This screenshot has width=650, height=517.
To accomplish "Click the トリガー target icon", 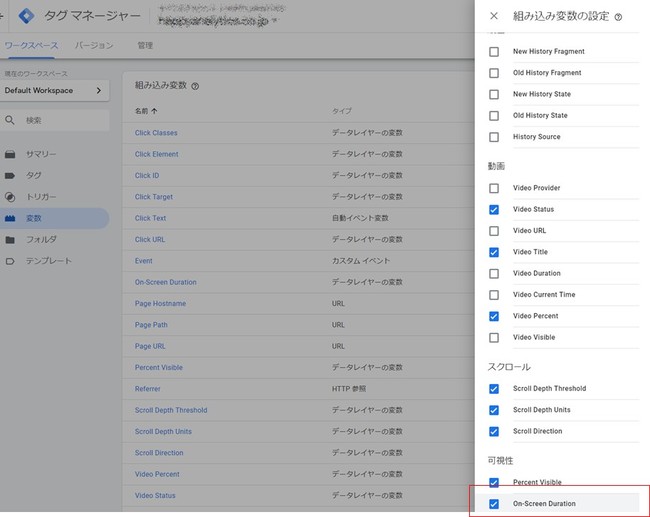I will coord(10,197).
